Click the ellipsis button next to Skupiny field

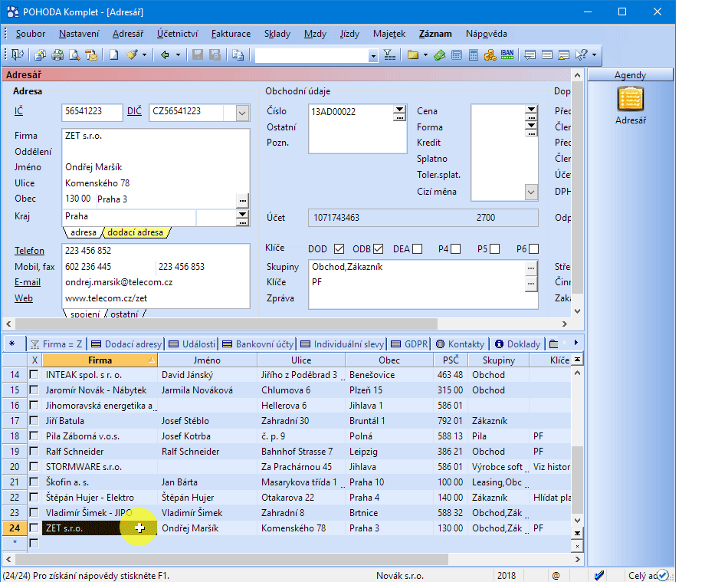(531, 268)
